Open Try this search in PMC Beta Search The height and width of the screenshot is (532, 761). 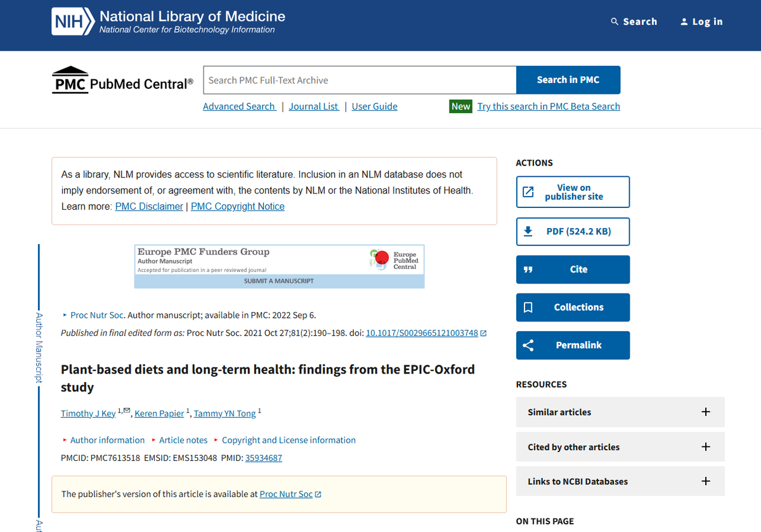tap(549, 107)
